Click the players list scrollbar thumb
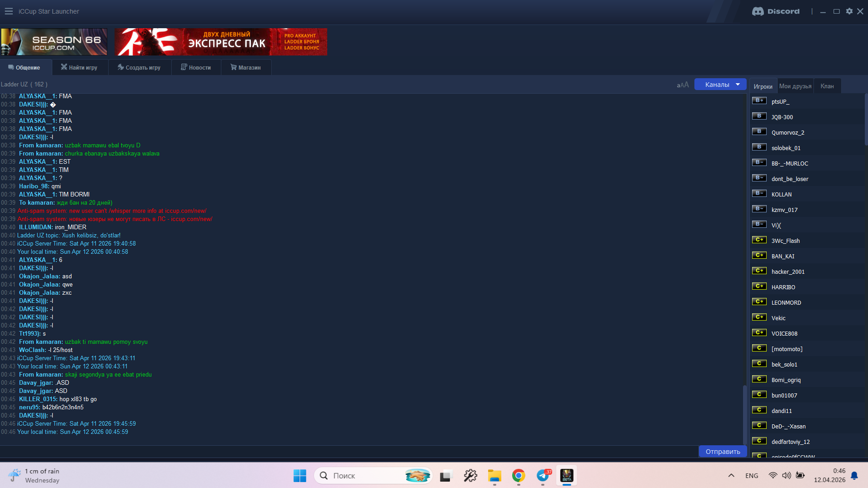The image size is (868, 488). tap(866, 119)
